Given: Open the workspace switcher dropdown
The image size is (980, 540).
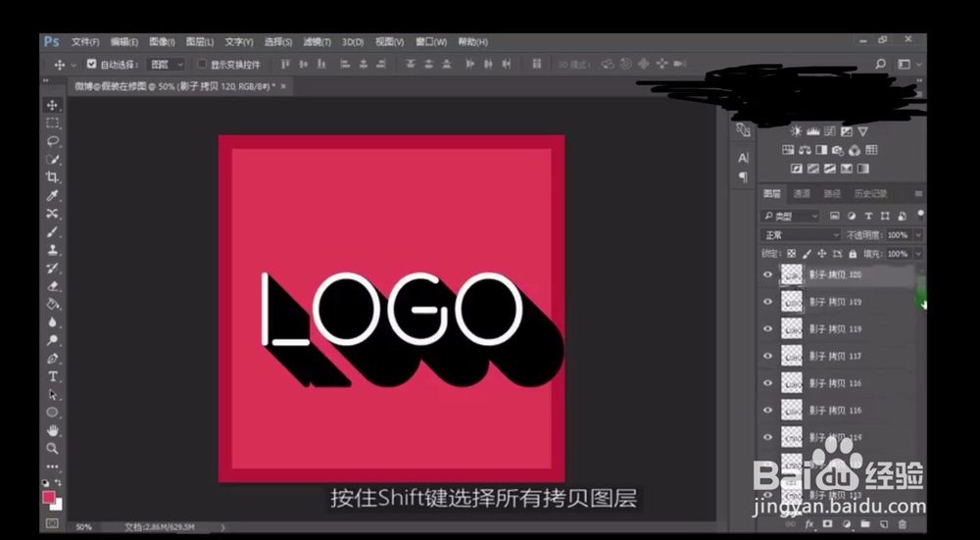Looking at the screenshot, I should pos(908,64).
